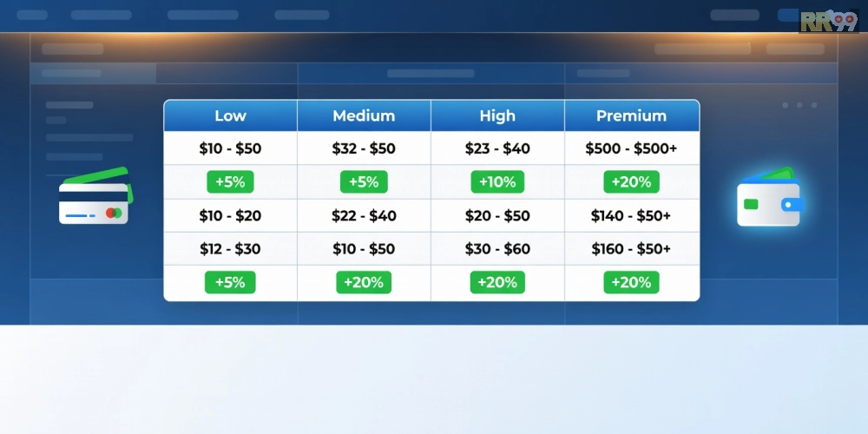Select the Low column header
This screenshot has height=434, width=868.
tap(230, 115)
